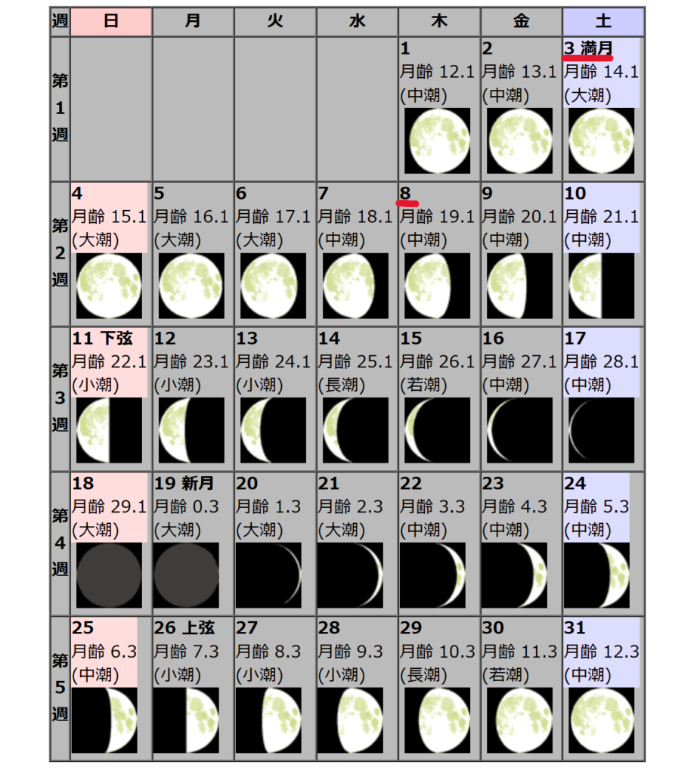700x774 pixels.
Task: Click the full moon image on day 3
Action: point(601,141)
